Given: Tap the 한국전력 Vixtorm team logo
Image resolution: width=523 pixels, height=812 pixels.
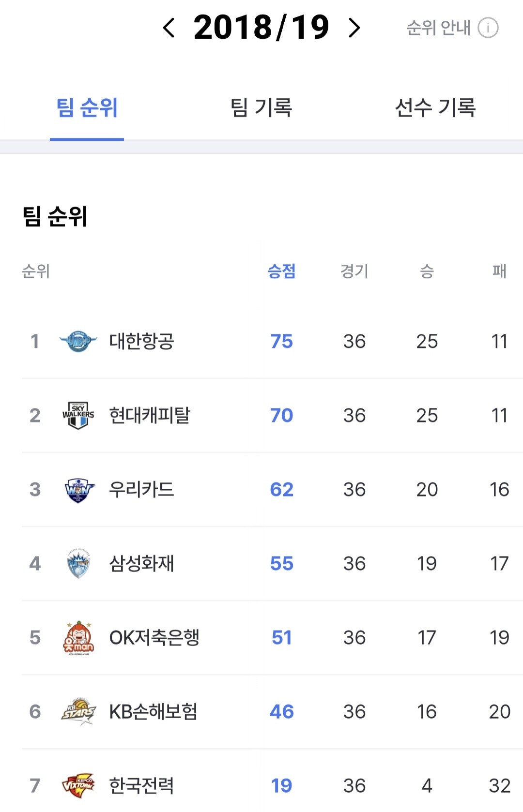Looking at the screenshot, I should [78, 785].
